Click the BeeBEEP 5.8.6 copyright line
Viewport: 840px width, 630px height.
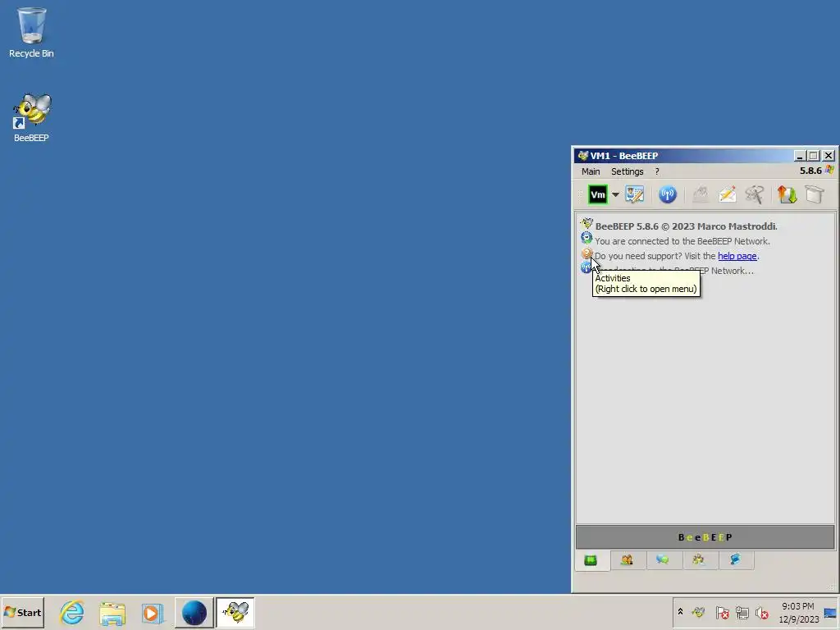(687, 226)
